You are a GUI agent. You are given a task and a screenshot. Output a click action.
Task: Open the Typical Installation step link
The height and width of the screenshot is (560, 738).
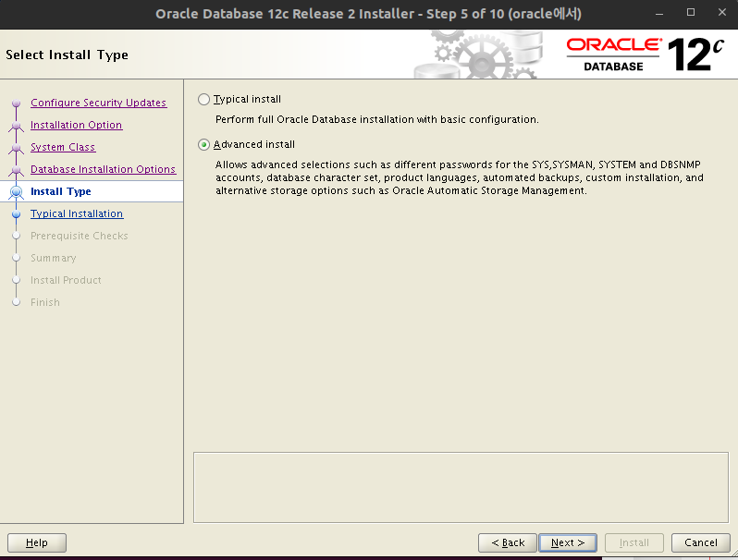pos(77,213)
